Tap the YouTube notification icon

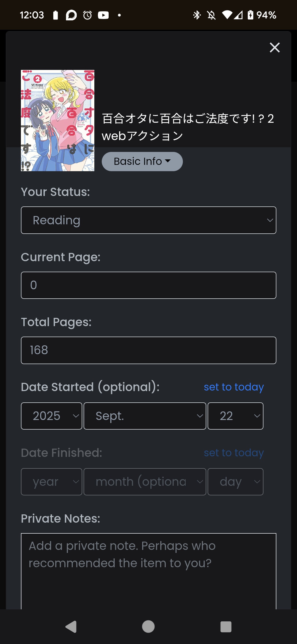tap(103, 15)
